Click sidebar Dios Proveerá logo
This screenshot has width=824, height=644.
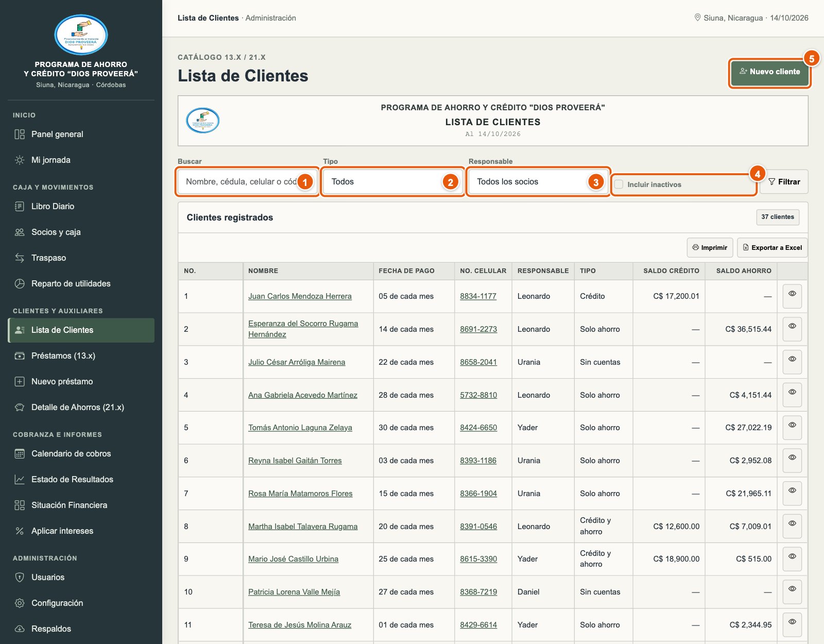point(81,35)
